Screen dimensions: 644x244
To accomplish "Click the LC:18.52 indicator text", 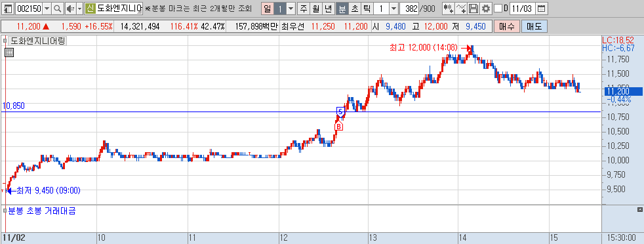I will (618, 40).
